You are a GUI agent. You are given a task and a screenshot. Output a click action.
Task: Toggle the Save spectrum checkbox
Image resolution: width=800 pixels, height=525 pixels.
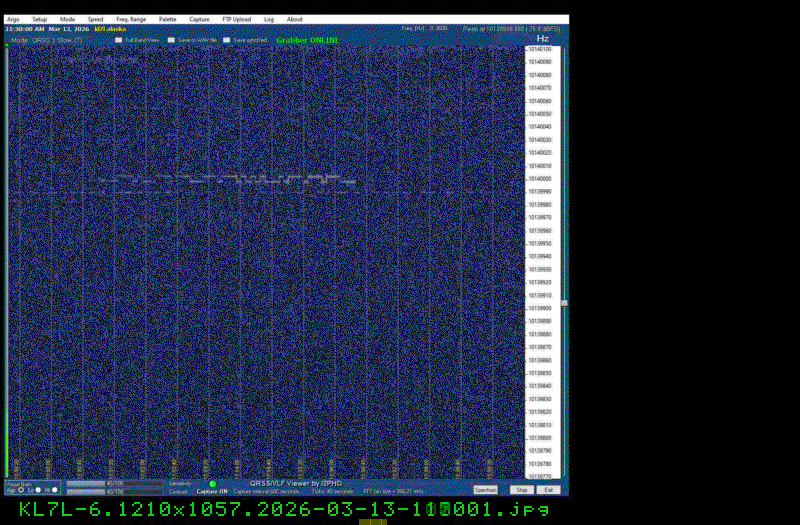tap(227, 40)
